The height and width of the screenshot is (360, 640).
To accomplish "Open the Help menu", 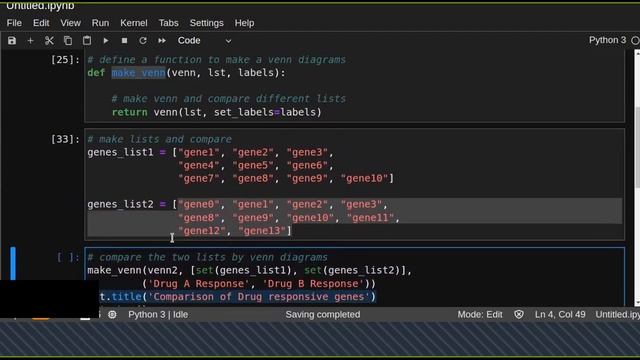I will [x=244, y=23].
